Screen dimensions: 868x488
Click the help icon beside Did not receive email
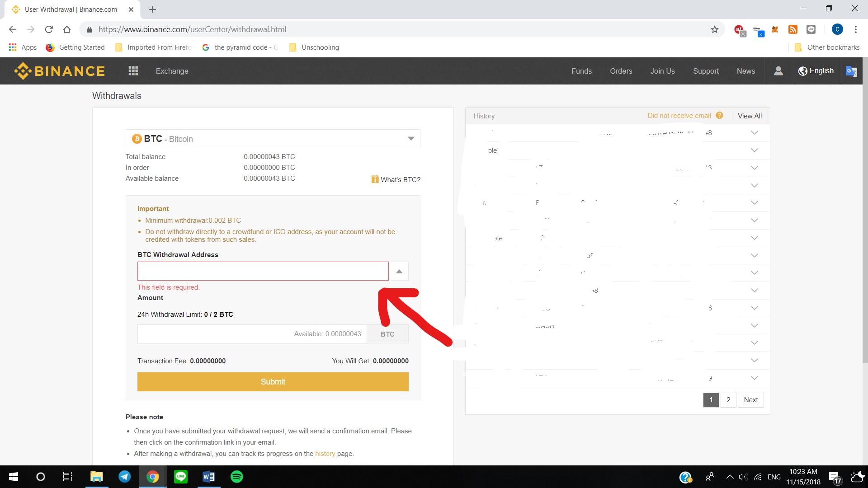tap(719, 116)
